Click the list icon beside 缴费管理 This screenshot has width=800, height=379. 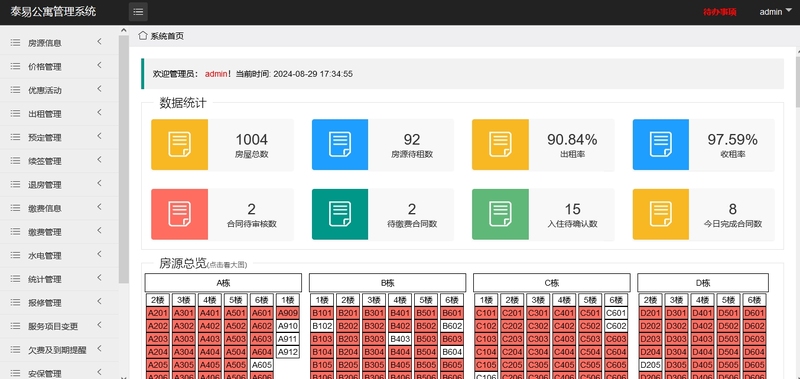15,232
